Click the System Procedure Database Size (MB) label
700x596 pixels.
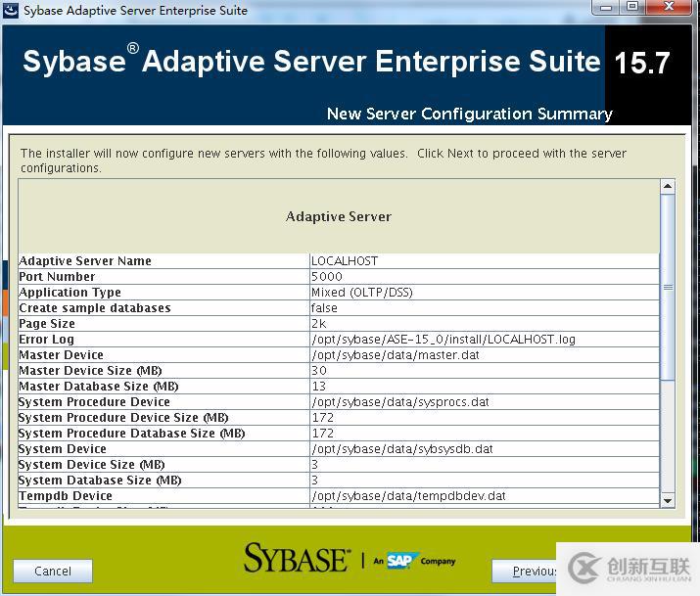click(x=132, y=434)
